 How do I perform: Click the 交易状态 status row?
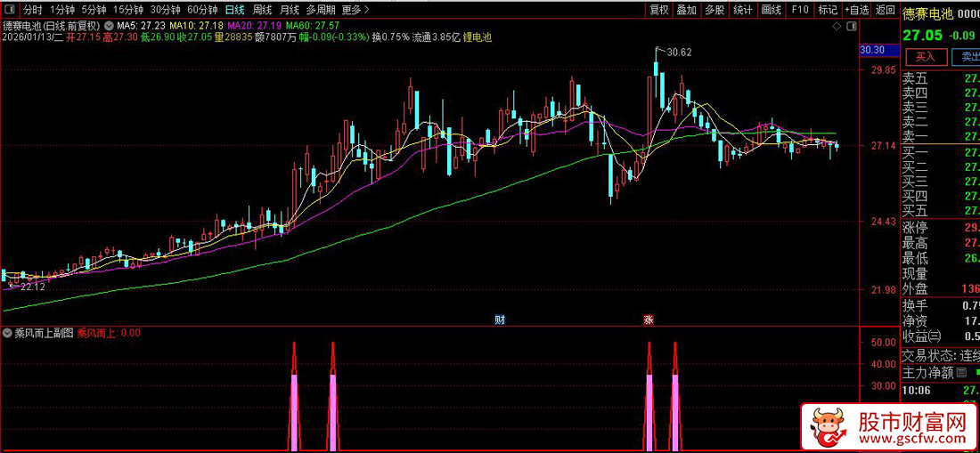(940, 356)
